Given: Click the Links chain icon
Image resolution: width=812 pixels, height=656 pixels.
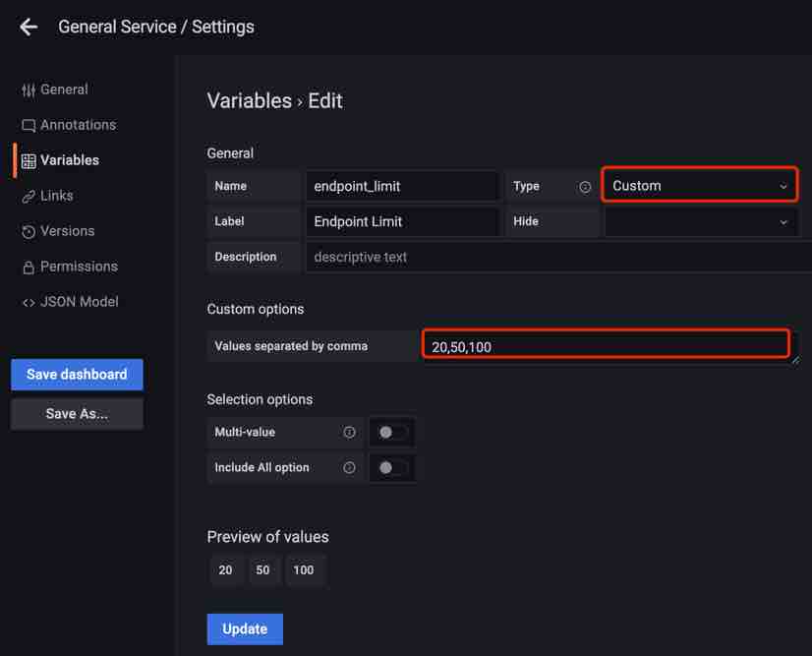Looking at the screenshot, I should tap(29, 197).
